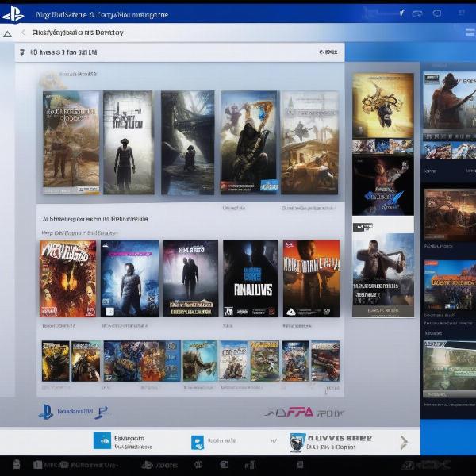The image size is (476, 476).
Task: Click the blue square tile icon in bottom bar
Action: pyautogui.click(x=102, y=440)
